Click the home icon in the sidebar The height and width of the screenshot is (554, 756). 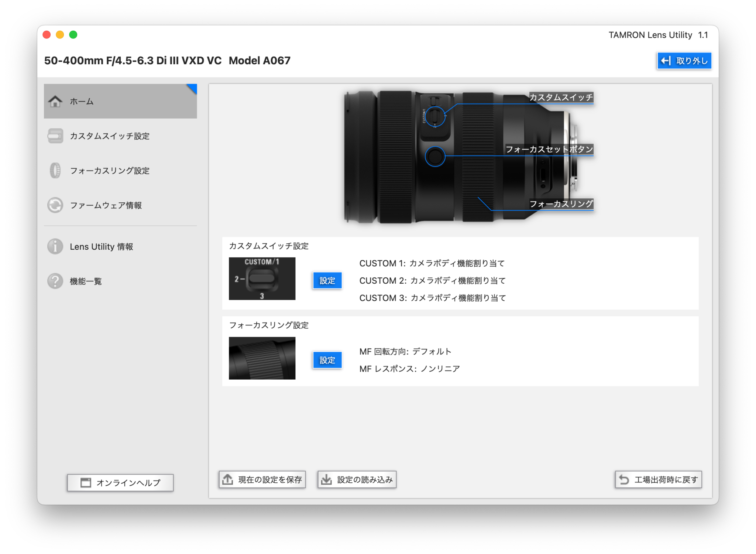click(x=55, y=102)
